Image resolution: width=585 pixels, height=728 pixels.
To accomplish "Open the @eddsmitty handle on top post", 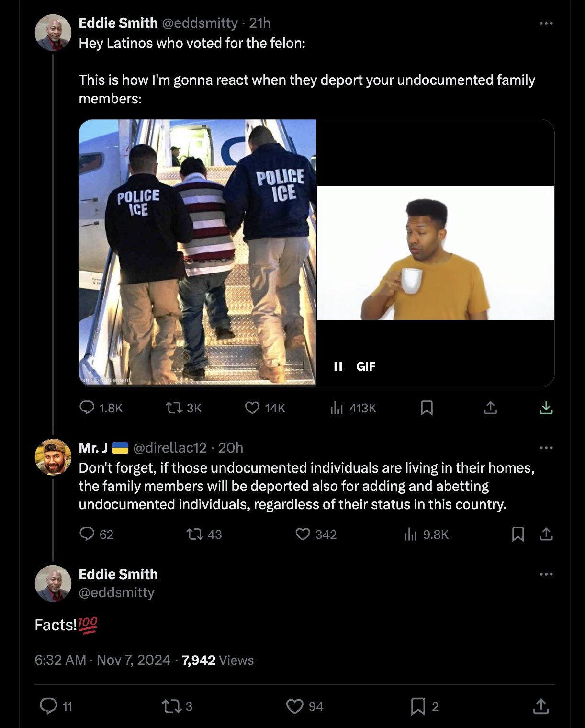I will (x=200, y=23).
